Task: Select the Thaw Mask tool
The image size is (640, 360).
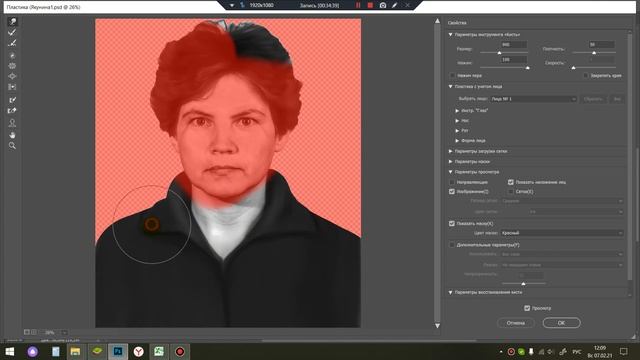Action: click(x=12, y=111)
